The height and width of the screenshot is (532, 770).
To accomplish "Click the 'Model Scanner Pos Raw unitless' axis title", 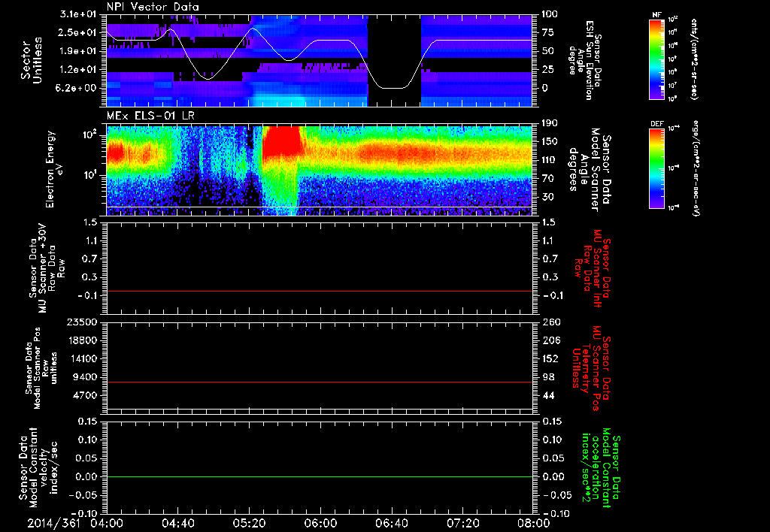I will tap(41, 368).
